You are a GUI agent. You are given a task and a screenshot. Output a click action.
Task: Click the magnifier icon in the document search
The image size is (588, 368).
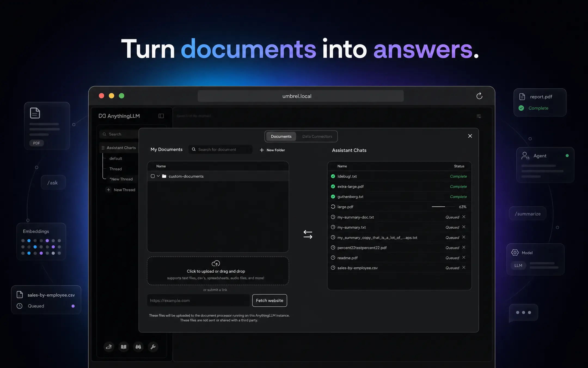click(194, 149)
